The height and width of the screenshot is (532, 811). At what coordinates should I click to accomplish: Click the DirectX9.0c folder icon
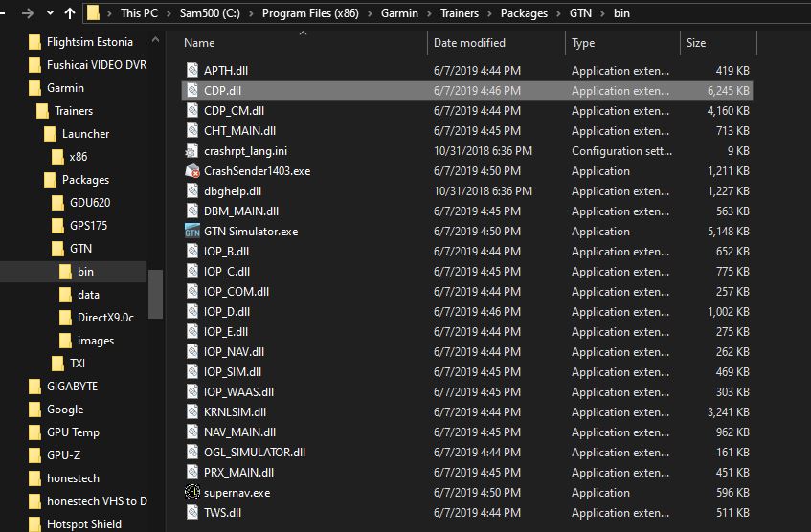point(66,318)
